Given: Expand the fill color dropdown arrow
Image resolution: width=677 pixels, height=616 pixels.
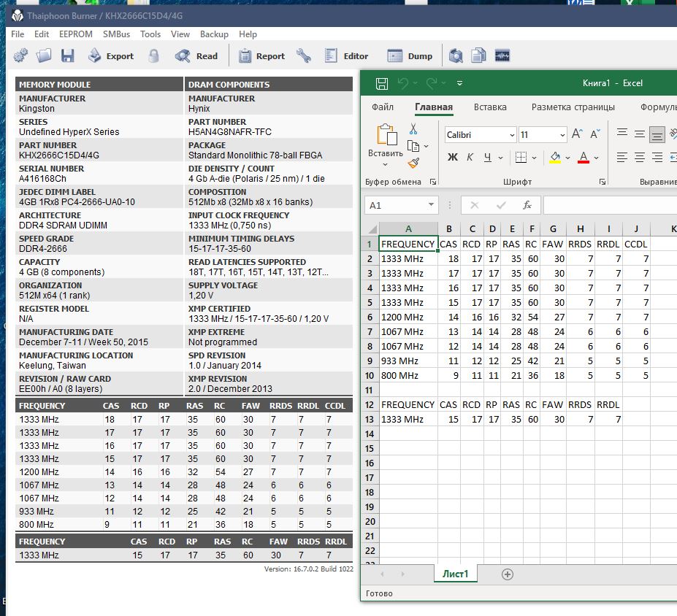Looking at the screenshot, I should click(x=567, y=158).
